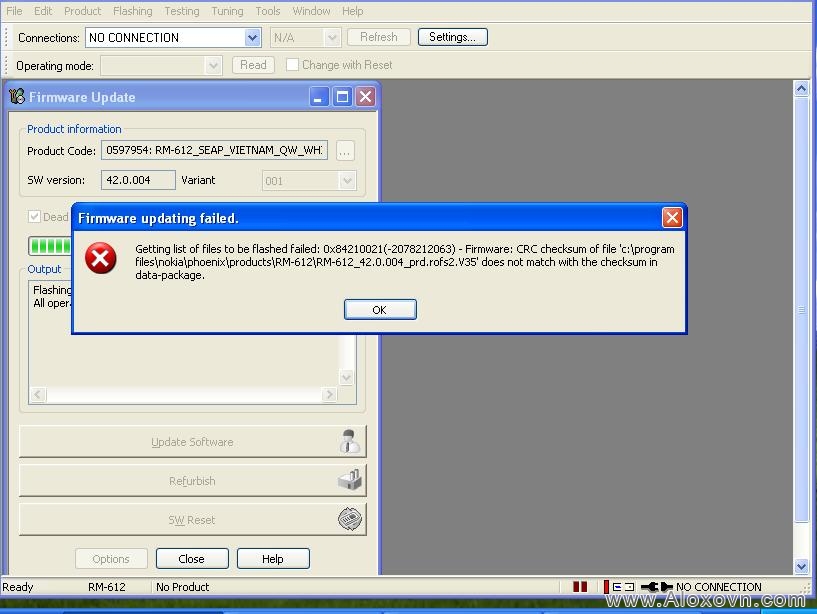817x614 pixels.
Task: Click NO CONNECTION text in status bar
Action: click(x=719, y=587)
